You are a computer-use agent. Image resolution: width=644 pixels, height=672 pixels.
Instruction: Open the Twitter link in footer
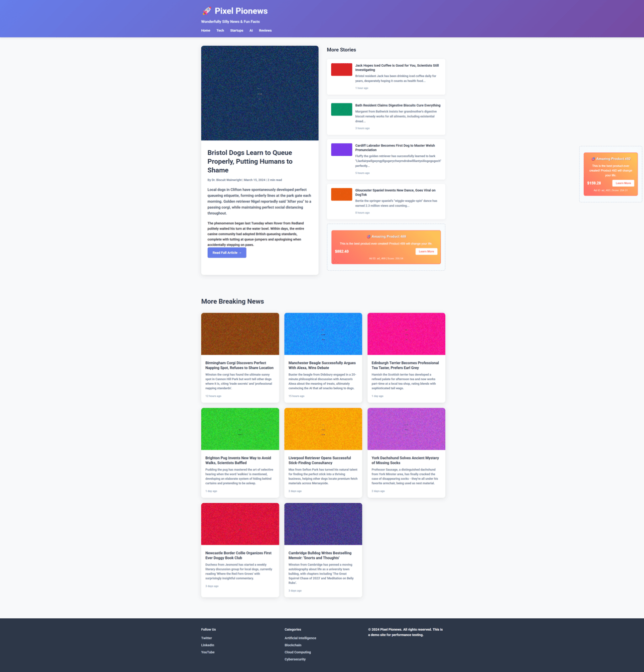[x=207, y=638]
